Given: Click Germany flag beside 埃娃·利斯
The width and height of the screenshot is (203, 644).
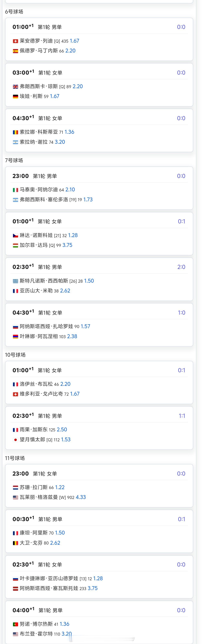Looking at the screenshot, I should [x=15, y=97].
